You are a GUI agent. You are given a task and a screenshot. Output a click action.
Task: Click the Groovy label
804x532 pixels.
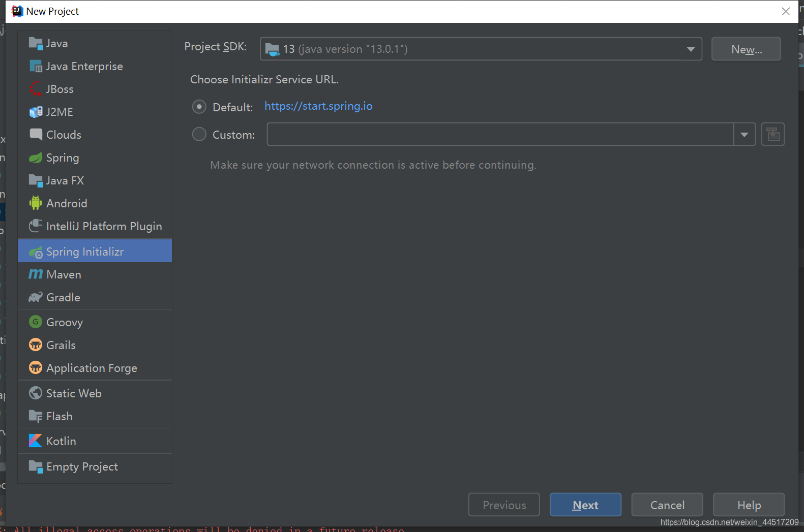[x=65, y=322]
